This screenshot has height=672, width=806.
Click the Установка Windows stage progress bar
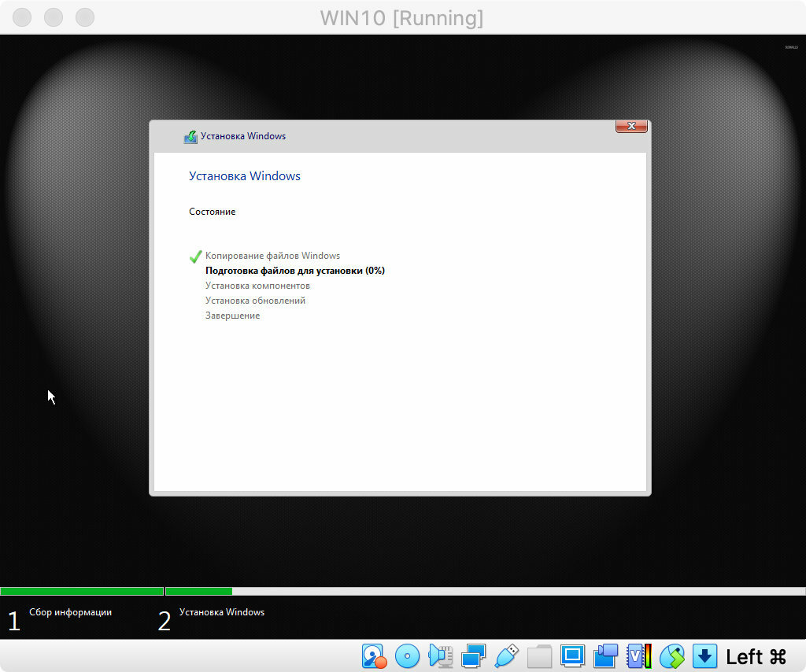tap(485, 591)
